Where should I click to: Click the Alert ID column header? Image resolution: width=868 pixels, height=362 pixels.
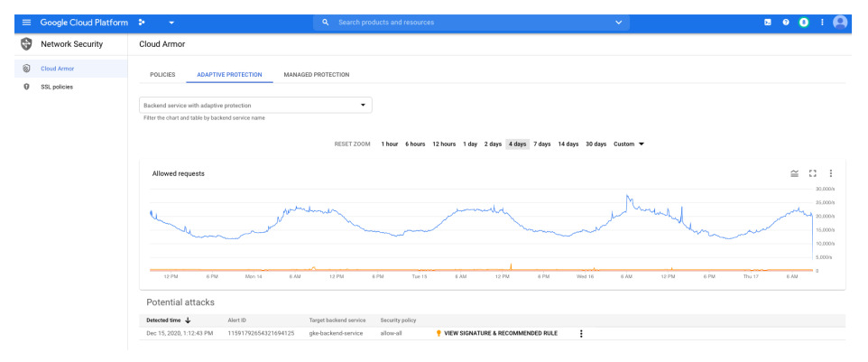click(237, 320)
